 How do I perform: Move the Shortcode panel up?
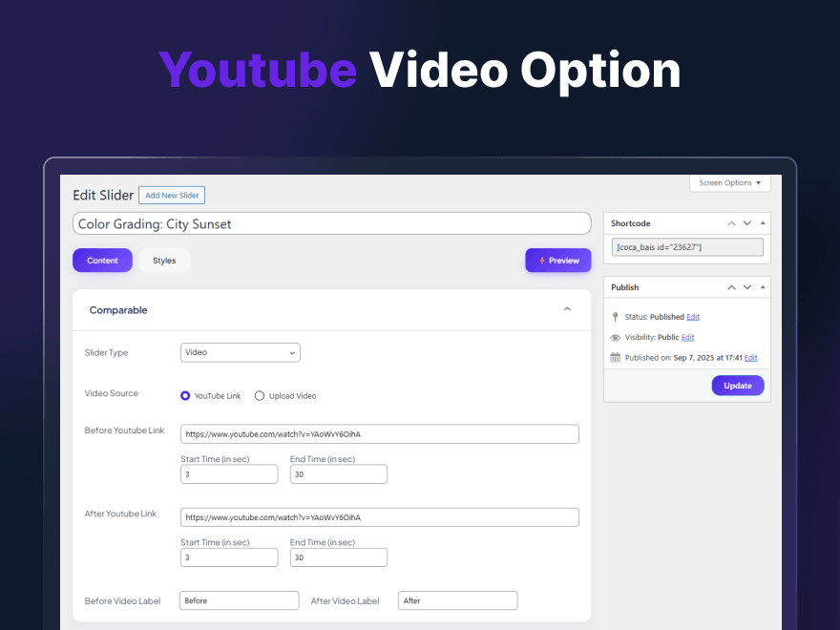[731, 223]
